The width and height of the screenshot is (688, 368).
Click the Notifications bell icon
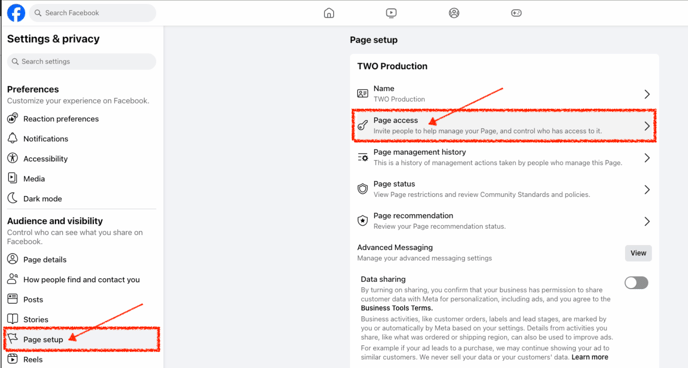pyautogui.click(x=13, y=138)
